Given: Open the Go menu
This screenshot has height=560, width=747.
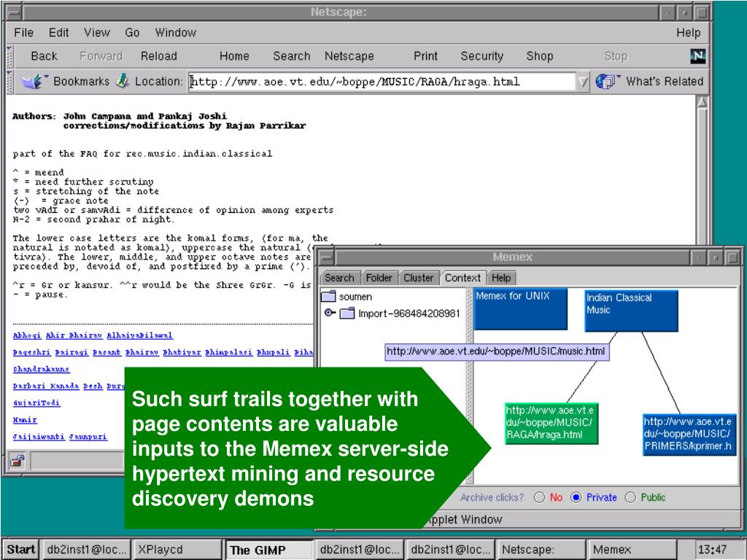Looking at the screenshot, I should pos(132,32).
